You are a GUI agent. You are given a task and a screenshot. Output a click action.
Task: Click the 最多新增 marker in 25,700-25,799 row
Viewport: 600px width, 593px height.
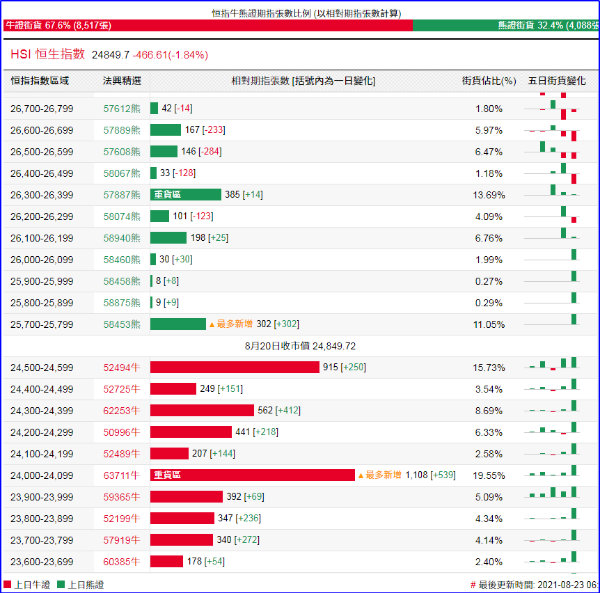(231, 324)
